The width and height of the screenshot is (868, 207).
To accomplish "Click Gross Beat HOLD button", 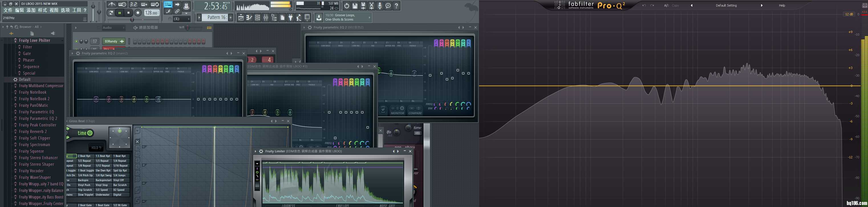I will 96,147.
